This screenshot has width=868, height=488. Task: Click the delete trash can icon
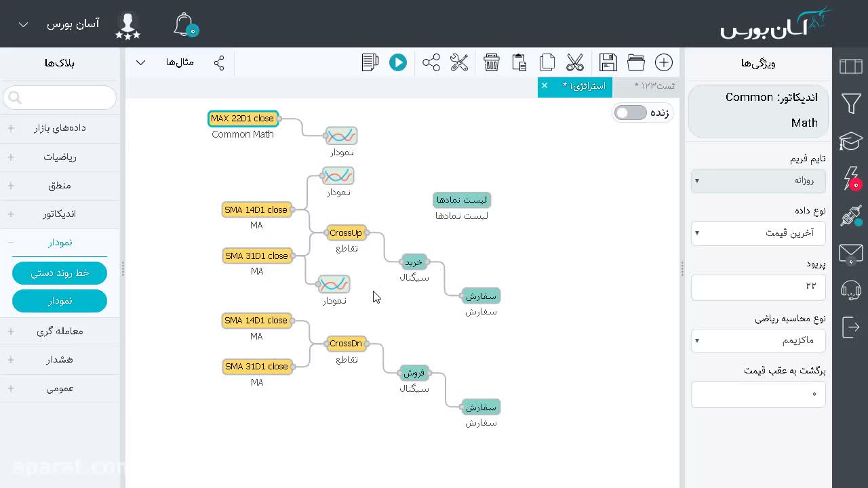[x=492, y=63]
